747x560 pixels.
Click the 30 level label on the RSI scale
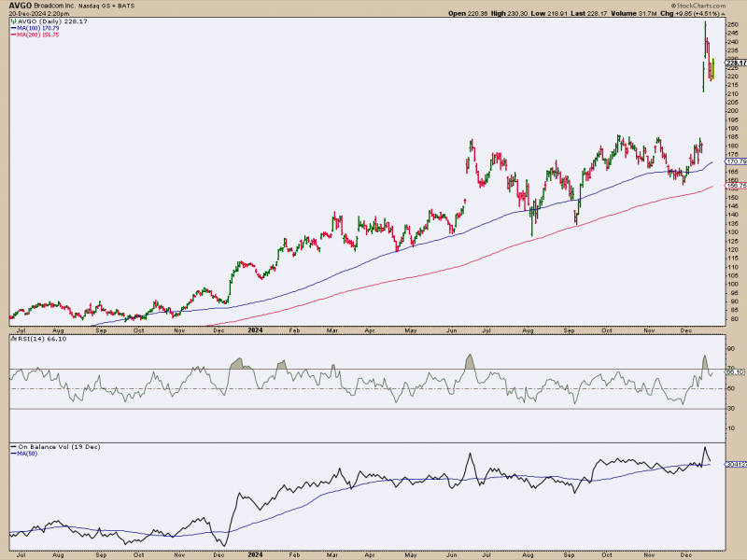731,409
